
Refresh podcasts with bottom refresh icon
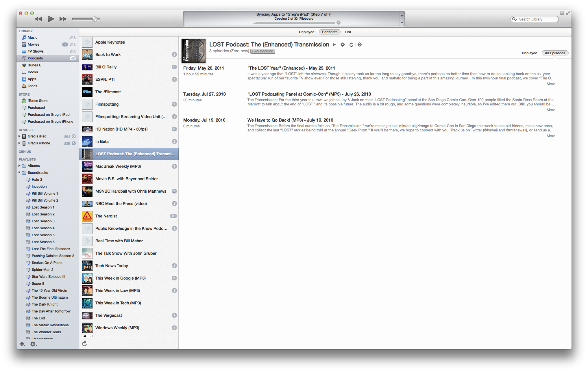click(x=84, y=343)
